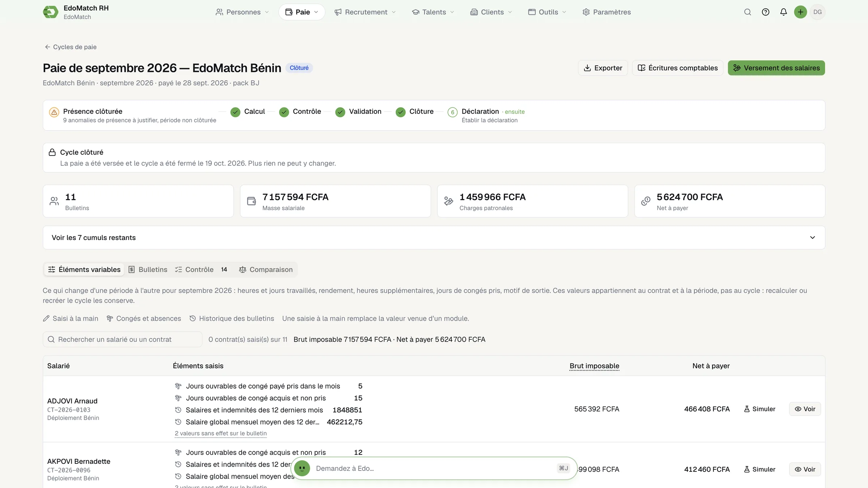Focus the Rechercher un salarié search field
The image size is (868, 488).
click(123, 339)
